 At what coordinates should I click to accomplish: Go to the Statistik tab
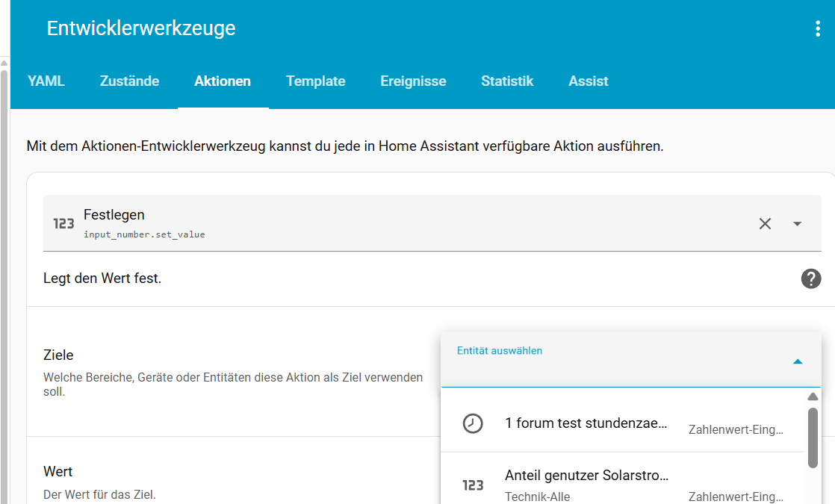(507, 81)
